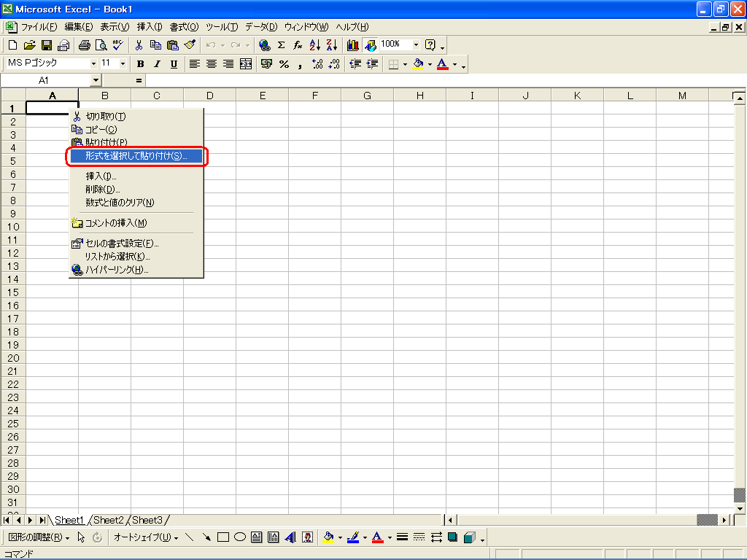Open the 図形の調整 dropdown menu

coord(39,537)
